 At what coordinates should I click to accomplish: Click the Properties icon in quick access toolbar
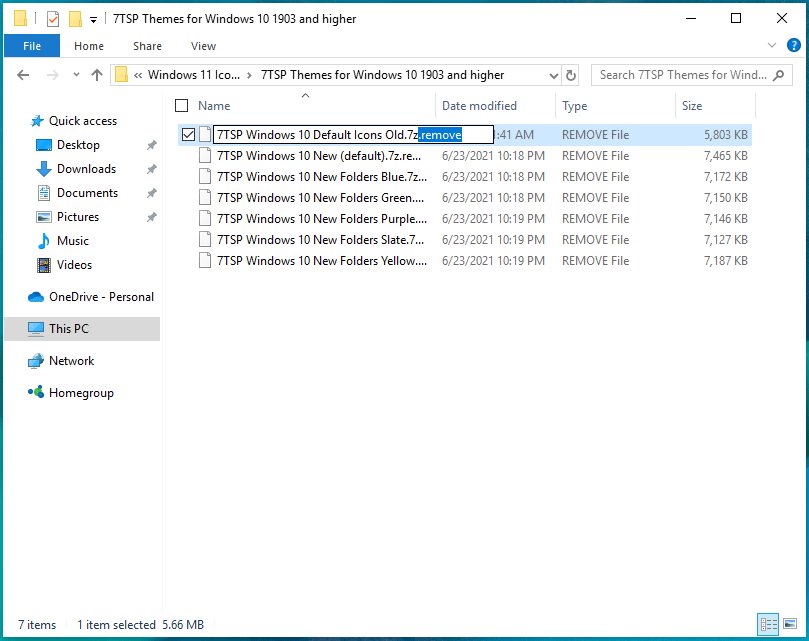click(x=53, y=19)
